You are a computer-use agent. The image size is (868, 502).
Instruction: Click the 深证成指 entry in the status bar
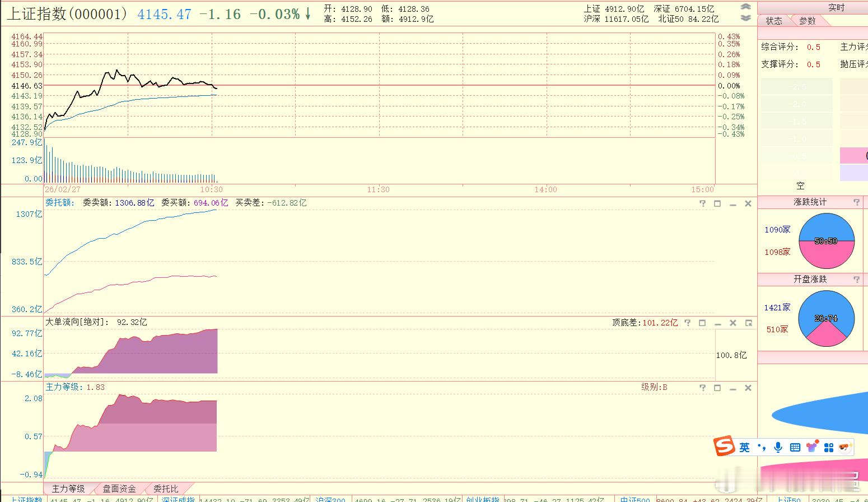(178, 499)
